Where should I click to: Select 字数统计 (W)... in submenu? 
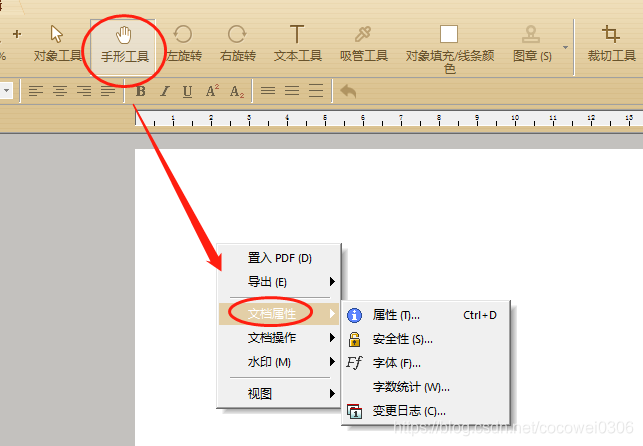(x=426, y=387)
